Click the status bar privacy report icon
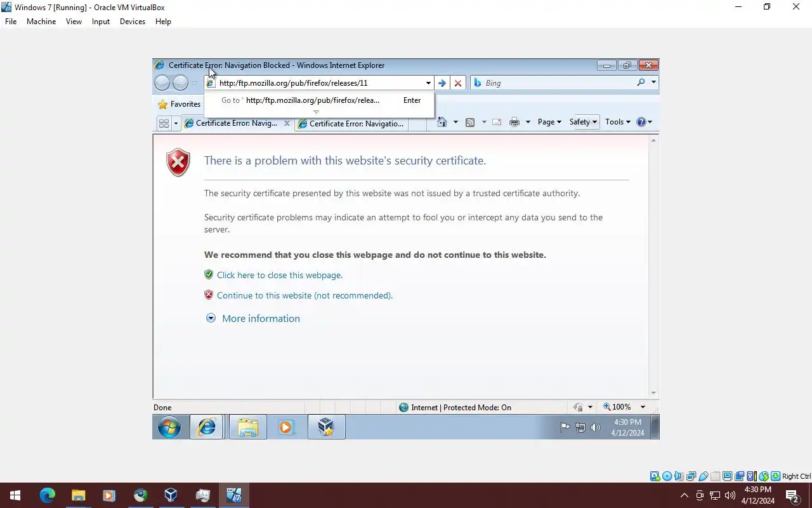812x508 pixels. (x=578, y=407)
